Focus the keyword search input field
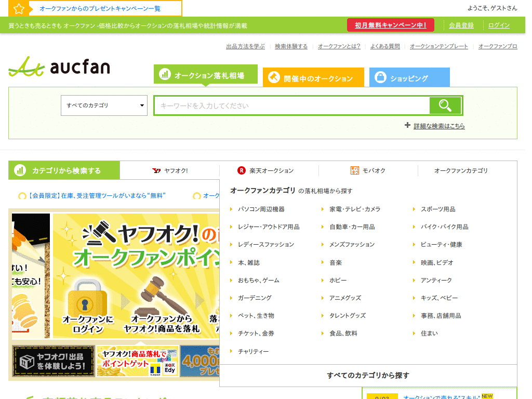Image resolution: width=532 pixels, height=399 pixels. 292,105
